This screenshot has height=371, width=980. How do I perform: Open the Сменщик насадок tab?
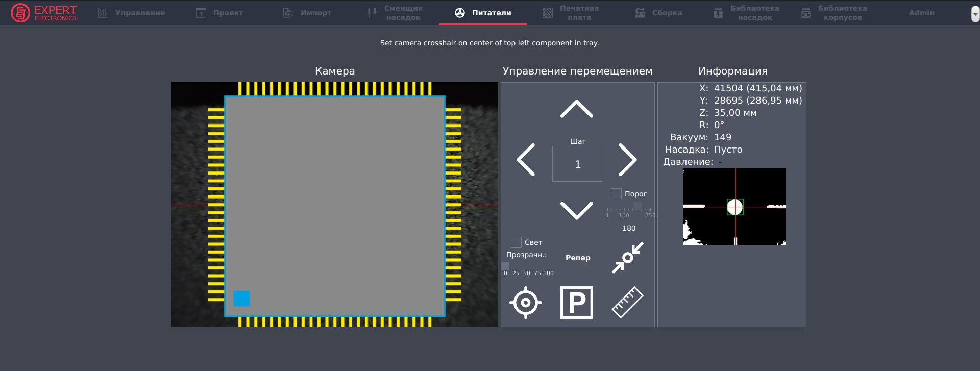click(395, 13)
